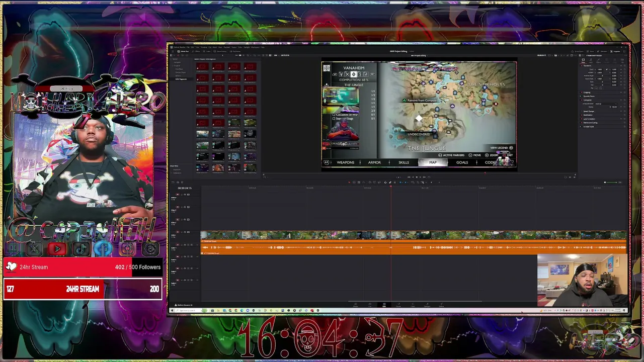This screenshot has height=362, width=644.
Task: Select the Effects tab in Inspector
Action: tap(598, 61)
